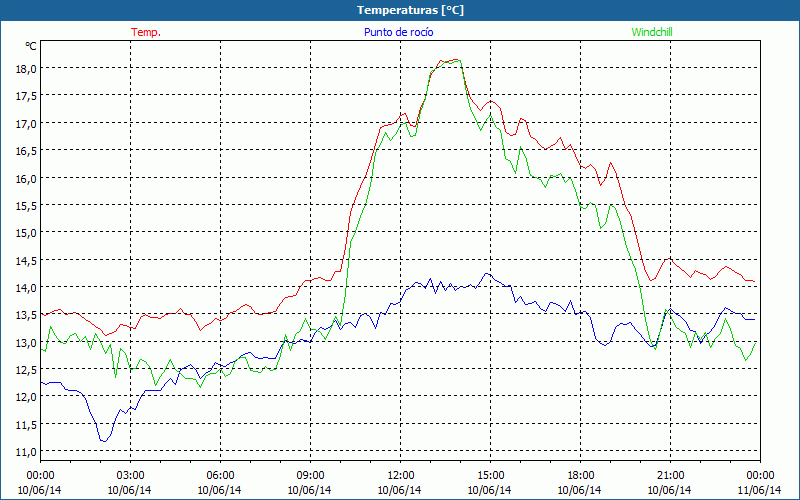Click the 11,5 y-axis value
Image resolution: width=800 pixels, height=500 pixels.
coord(26,424)
